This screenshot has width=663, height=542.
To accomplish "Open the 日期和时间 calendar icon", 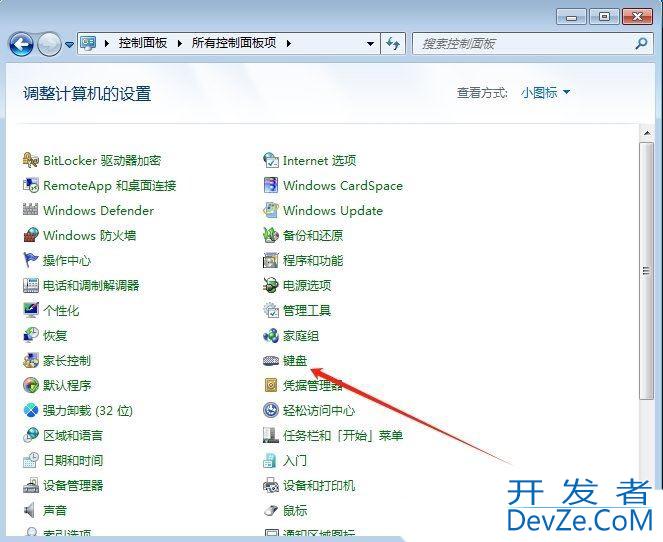I will tap(31, 460).
